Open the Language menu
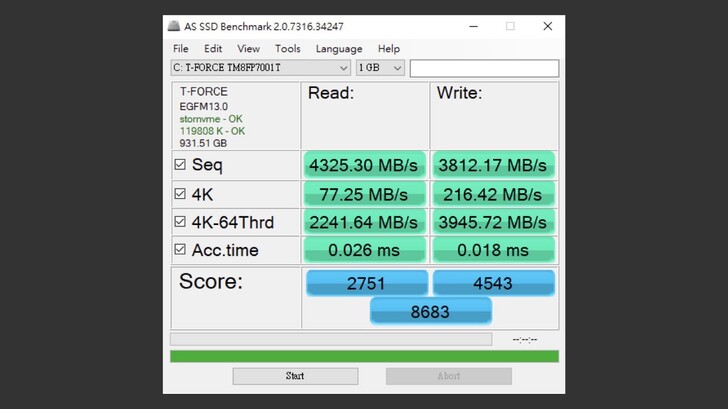728x409 pixels. (339, 49)
